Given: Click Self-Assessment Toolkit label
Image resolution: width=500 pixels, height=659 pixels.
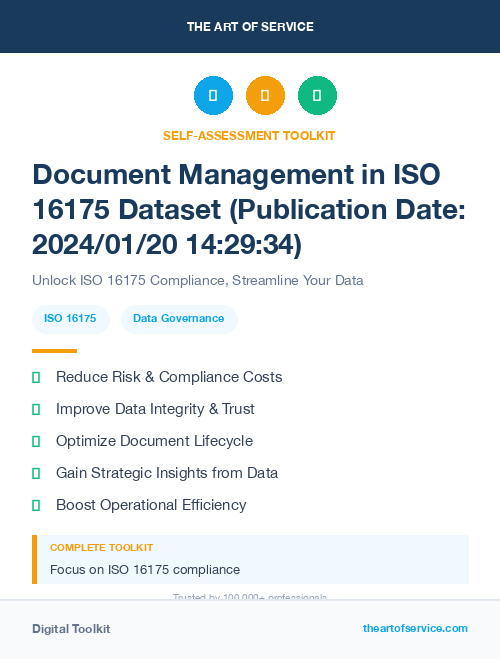Looking at the screenshot, I should 249,136.
